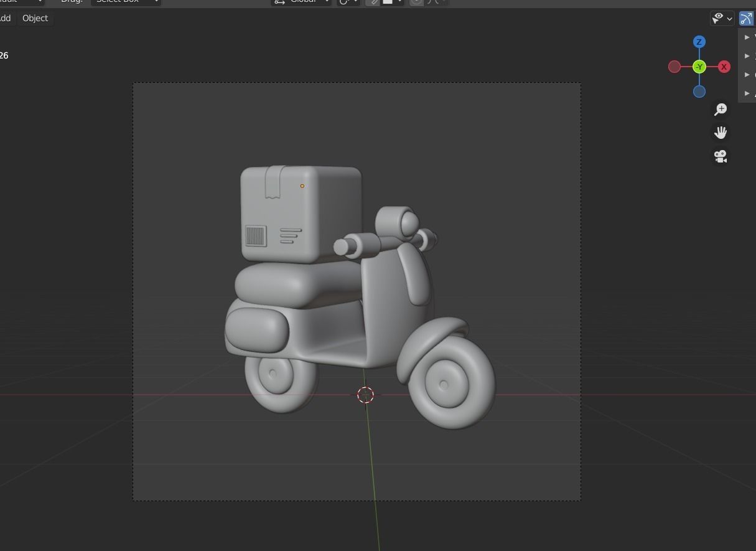
Task: Toggle camera view with the camera icon
Action: pos(721,156)
